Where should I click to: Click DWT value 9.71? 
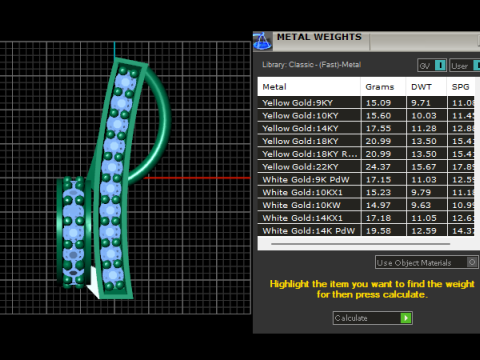(x=421, y=103)
